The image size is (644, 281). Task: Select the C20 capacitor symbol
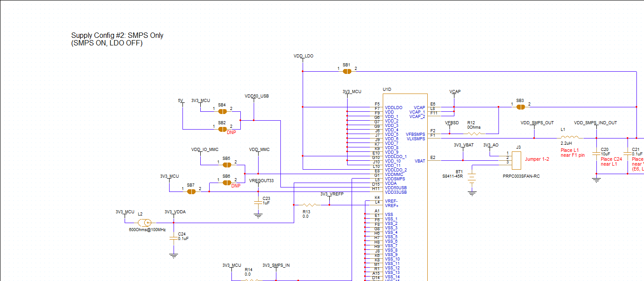coord(596,154)
